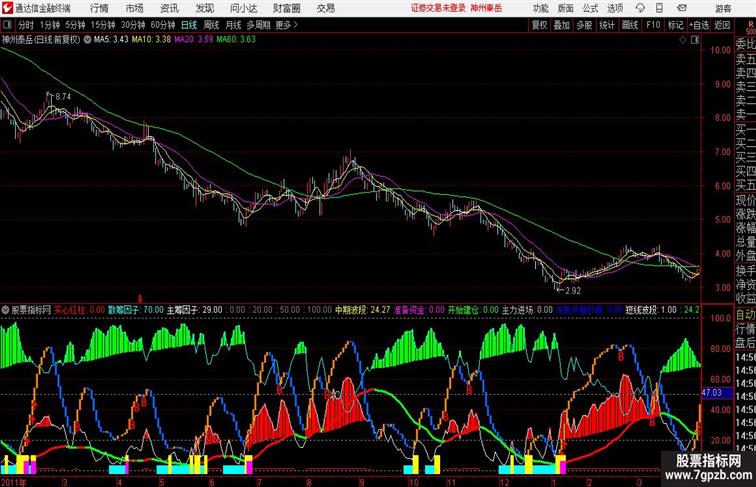Open the 问小达 menu
This screenshot has width=756, height=487.
tap(243, 8)
